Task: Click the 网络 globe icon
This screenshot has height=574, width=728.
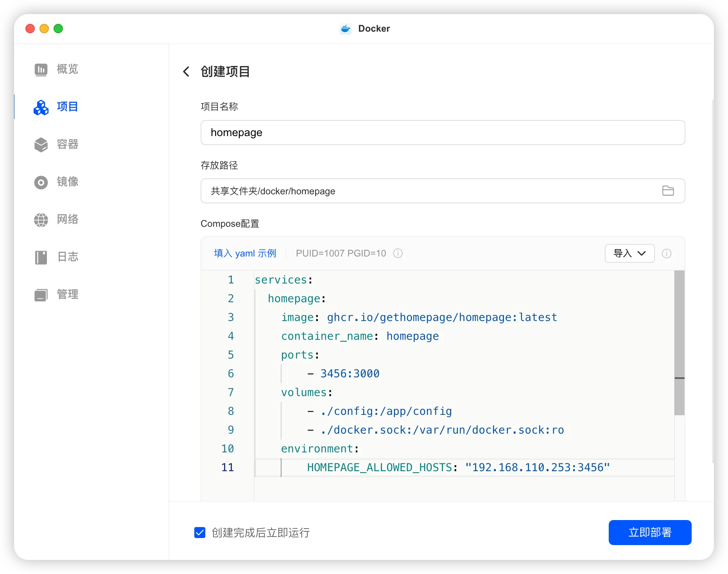Action: tap(41, 220)
